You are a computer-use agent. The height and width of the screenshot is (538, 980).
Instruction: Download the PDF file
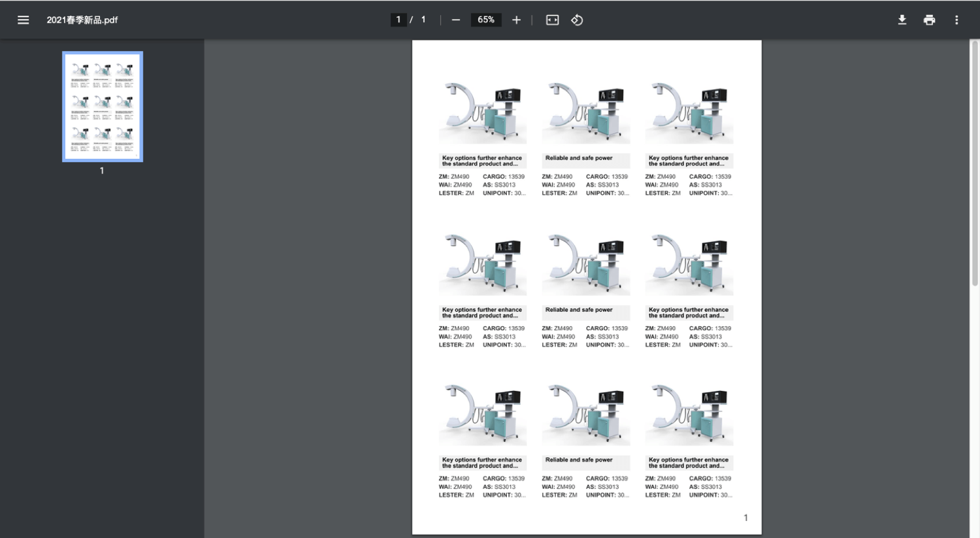coord(902,20)
